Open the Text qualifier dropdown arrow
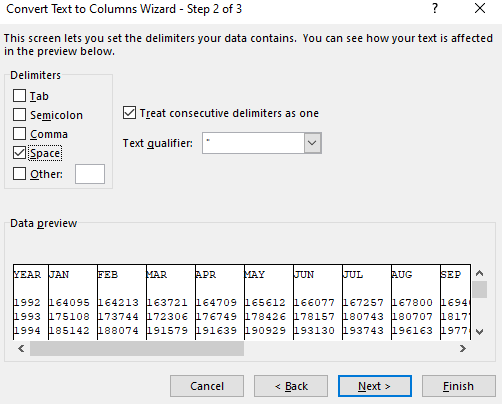The height and width of the screenshot is (404, 502). 312,143
